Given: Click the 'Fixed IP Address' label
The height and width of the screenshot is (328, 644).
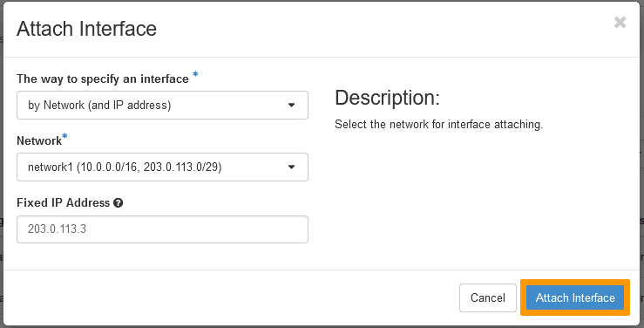Looking at the screenshot, I should [64, 202].
